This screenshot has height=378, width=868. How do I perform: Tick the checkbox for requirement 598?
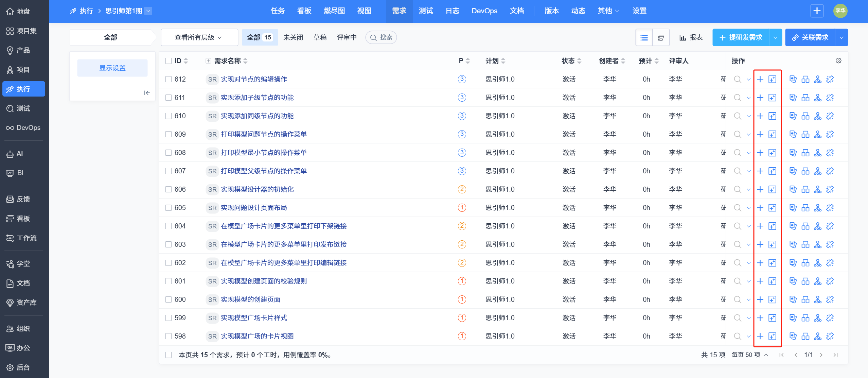(x=169, y=336)
